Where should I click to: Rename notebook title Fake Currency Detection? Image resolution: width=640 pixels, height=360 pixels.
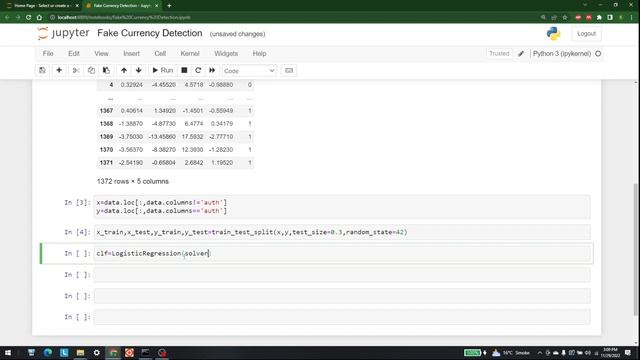tap(149, 33)
